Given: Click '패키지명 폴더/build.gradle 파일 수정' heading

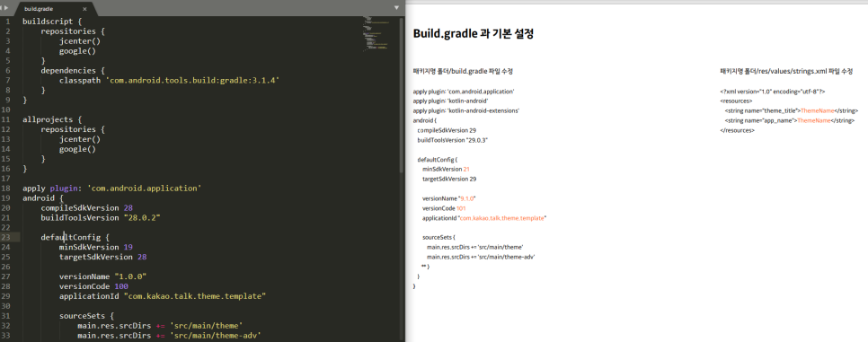Looking at the screenshot, I should tap(463, 72).
